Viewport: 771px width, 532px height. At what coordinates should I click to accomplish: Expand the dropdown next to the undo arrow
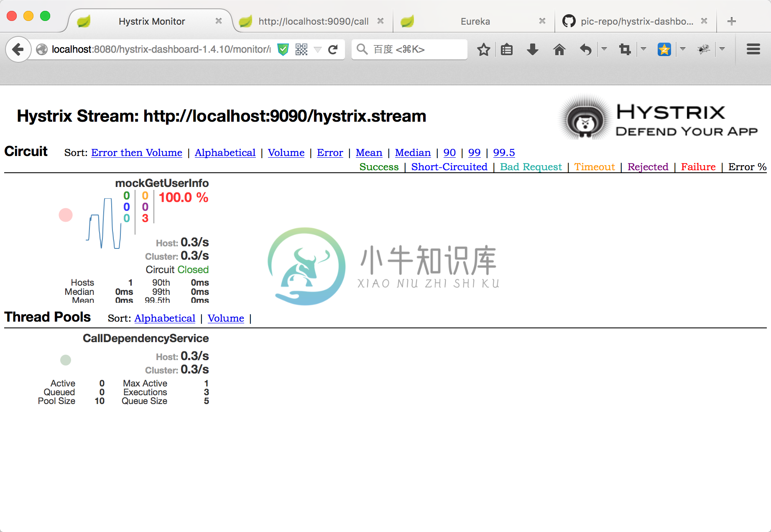tap(604, 49)
